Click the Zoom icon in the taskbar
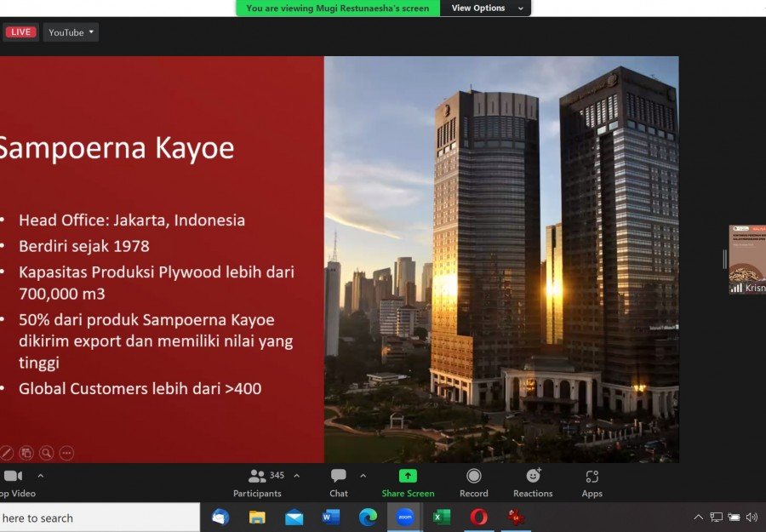This screenshot has height=532, width=766. click(404, 517)
